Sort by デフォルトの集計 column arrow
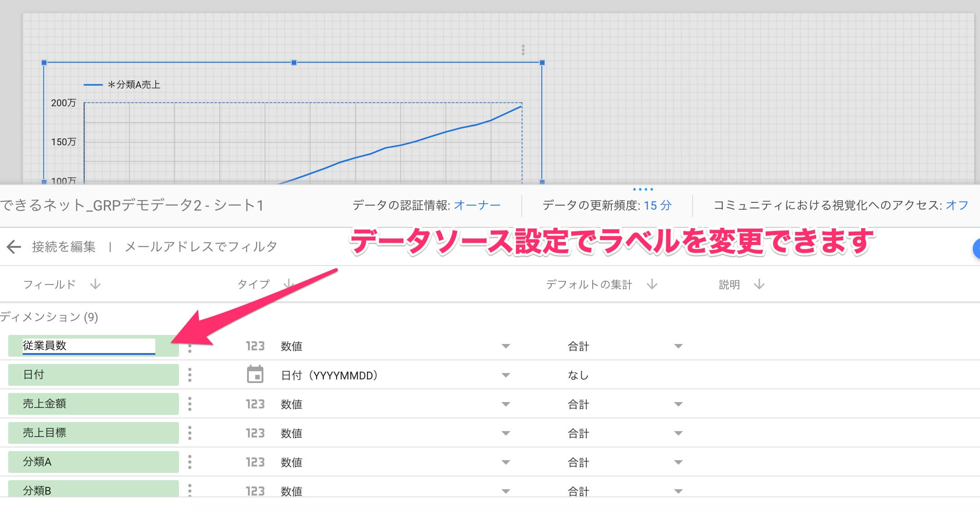 (652, 285)
